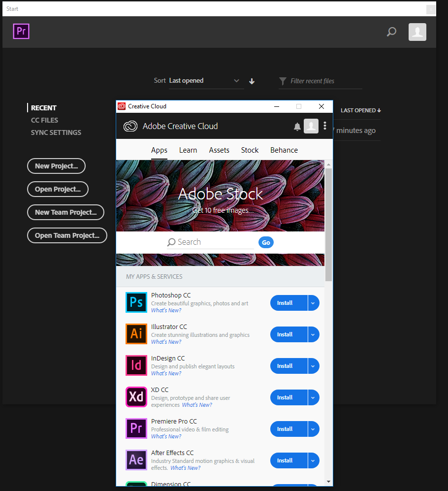Viewport: 448px width, 491px height.
Task: Click the Creative Cloud vertical scrollbar thumb
Action: pyautogui.click(x=328, y=225)
